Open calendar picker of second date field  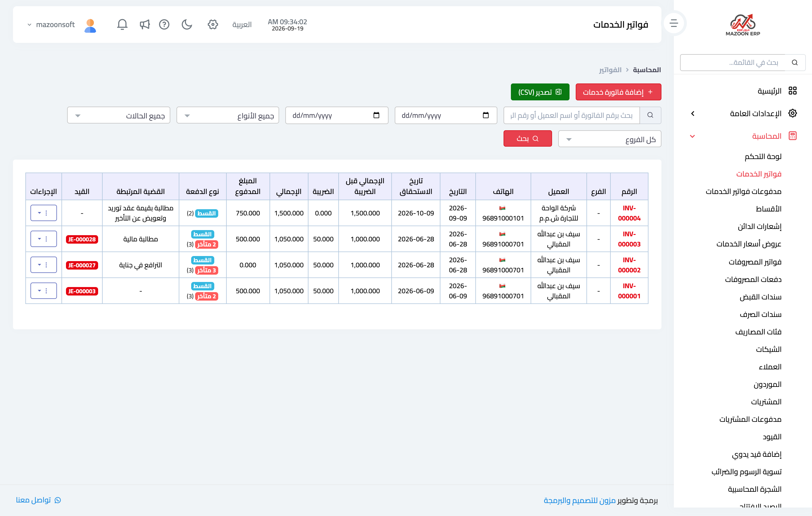376,115
